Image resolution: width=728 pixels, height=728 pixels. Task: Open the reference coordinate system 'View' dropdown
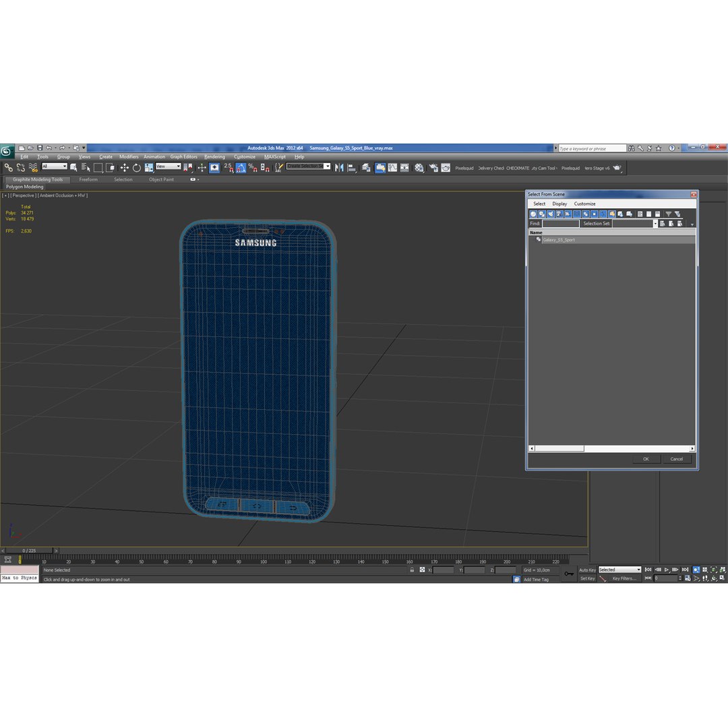[x=168, y=166]
